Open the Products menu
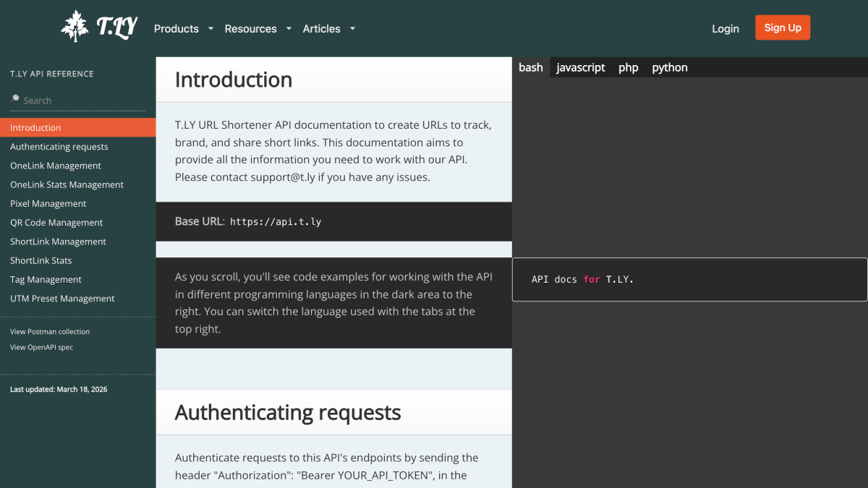Screen dimensions: 868x488 pos(176,29)
